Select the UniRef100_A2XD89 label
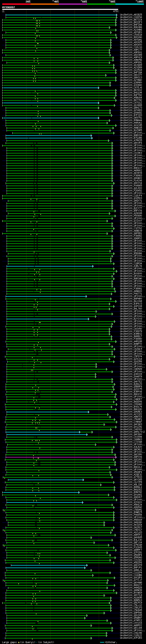Image resolution: width=146 pixels, height=644 pixels. (131, 67)
